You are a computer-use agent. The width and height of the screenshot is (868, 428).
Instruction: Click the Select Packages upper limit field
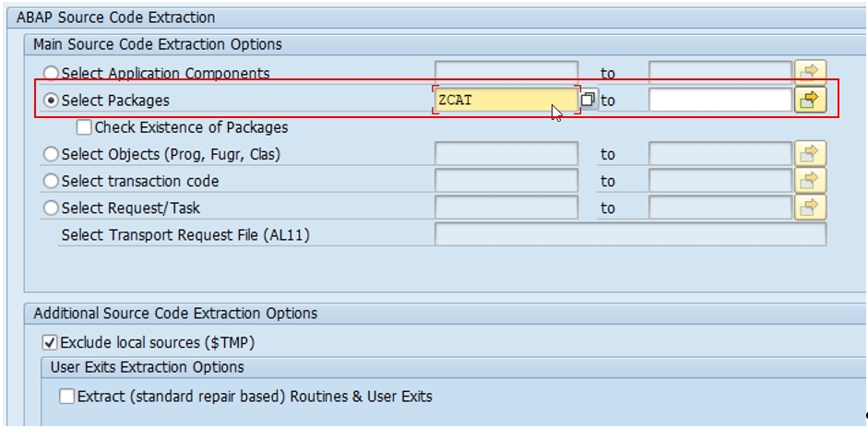click(720, 100)
